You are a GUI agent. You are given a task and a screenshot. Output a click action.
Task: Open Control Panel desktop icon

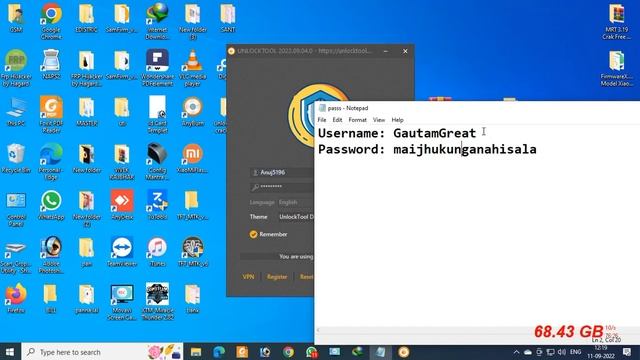tap(16, 209)
